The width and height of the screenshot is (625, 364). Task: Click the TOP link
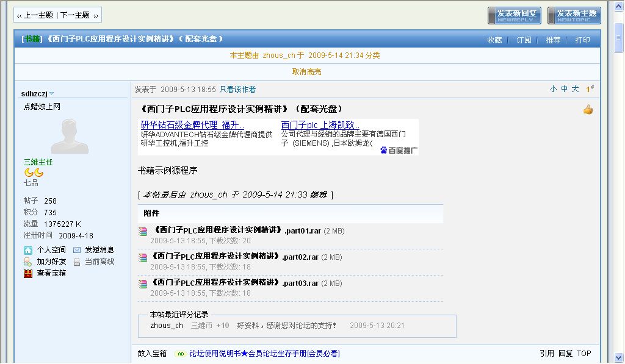point(583,353)
